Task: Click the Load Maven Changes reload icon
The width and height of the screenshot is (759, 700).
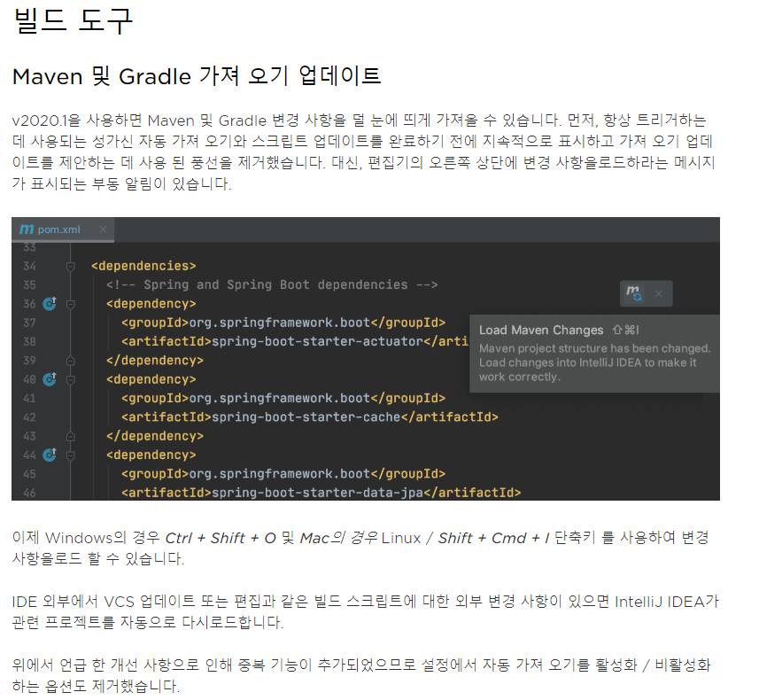Action: coord(634,293)
